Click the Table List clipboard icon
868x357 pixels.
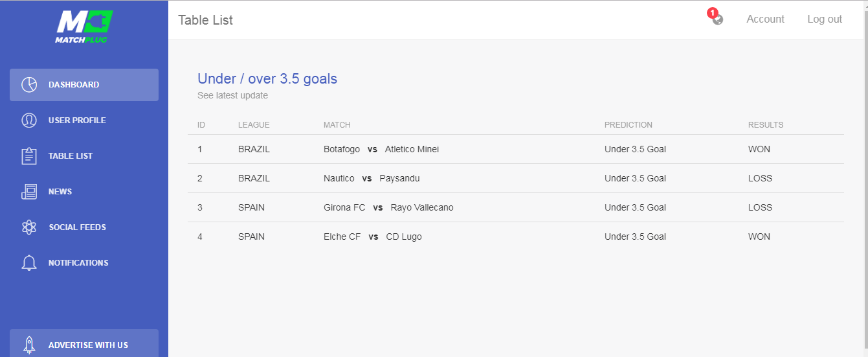(29, 156)
